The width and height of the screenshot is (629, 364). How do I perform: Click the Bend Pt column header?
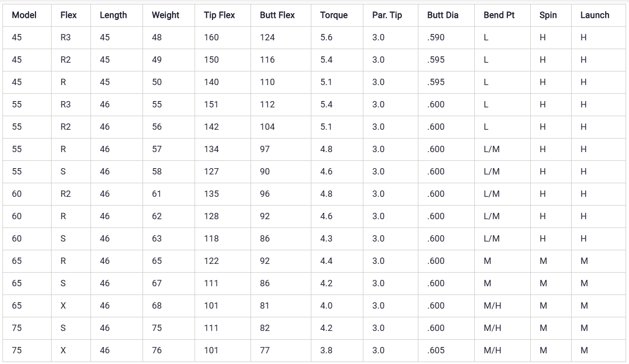499,15
